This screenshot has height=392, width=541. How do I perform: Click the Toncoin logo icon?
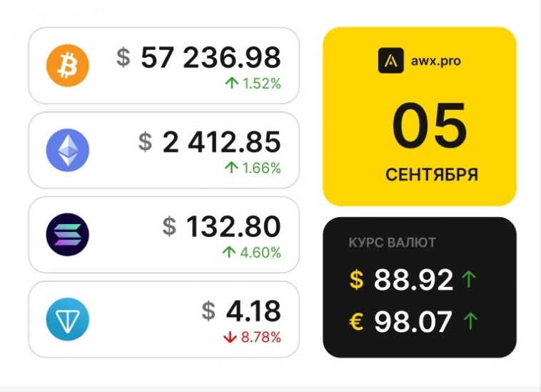[67, 319]
